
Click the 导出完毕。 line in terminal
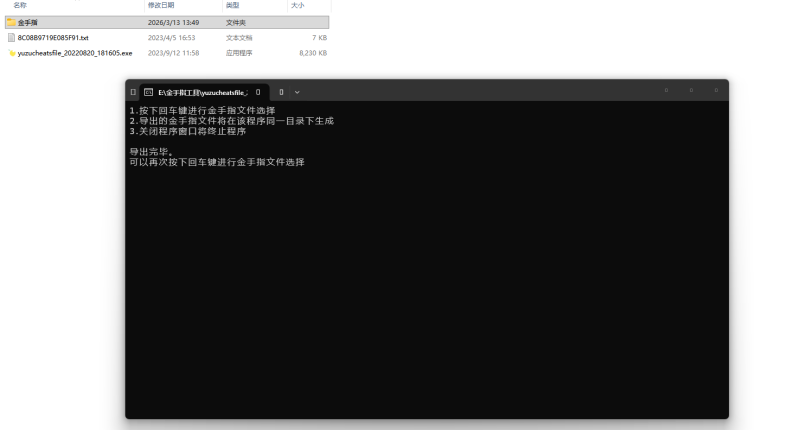coord(151,151)
